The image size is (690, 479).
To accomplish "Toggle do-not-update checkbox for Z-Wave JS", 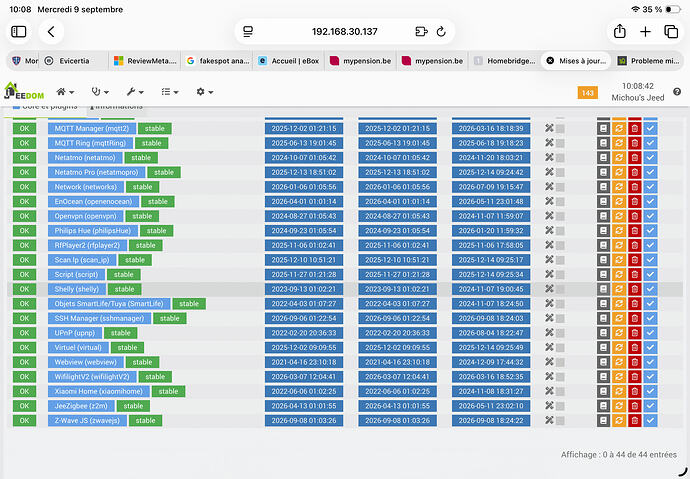I will [560, 420].
